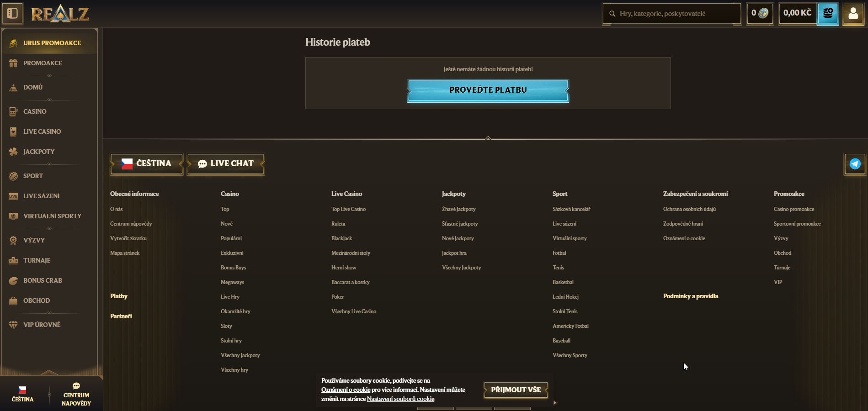Image resolution: width=868 pixels, height=411 pixels.
Task: Open the Megaways casino footer link
Action: tap(232, 282)
